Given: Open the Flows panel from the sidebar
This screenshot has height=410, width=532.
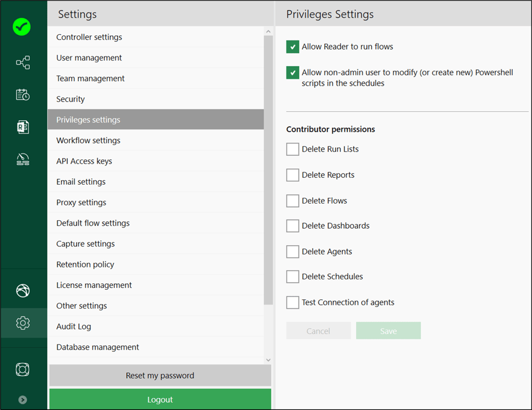Looking at the screenshot, I should point(22,63).
